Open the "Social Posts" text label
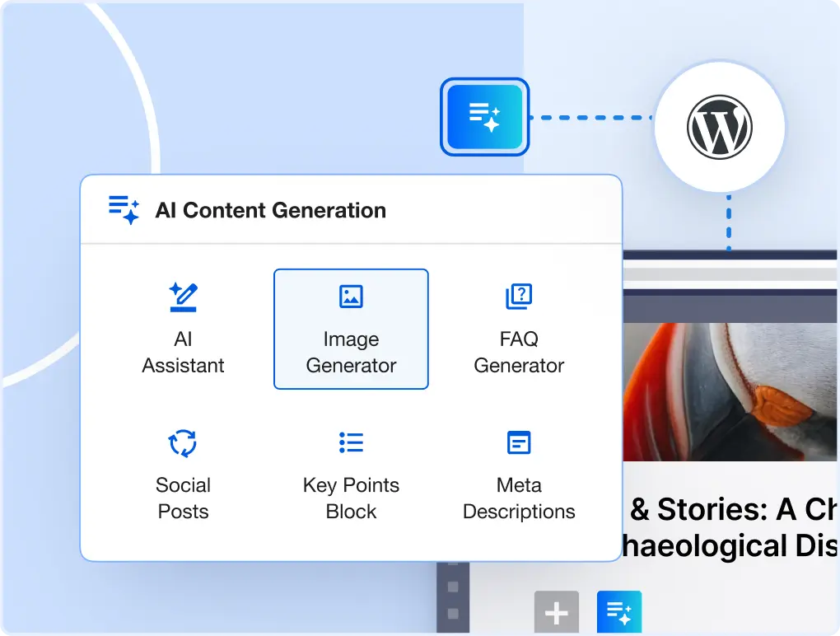This screenshot has height=636, width=840. click(183, 498)
